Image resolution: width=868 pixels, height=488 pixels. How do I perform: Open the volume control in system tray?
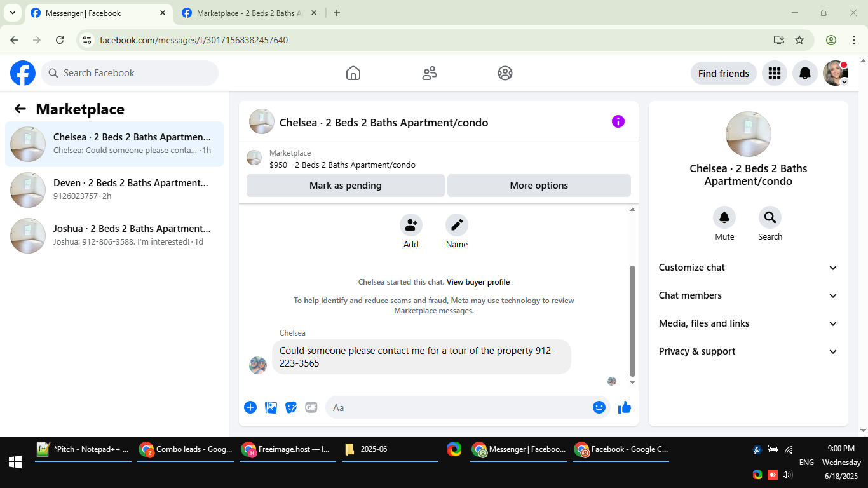[788, 475]
